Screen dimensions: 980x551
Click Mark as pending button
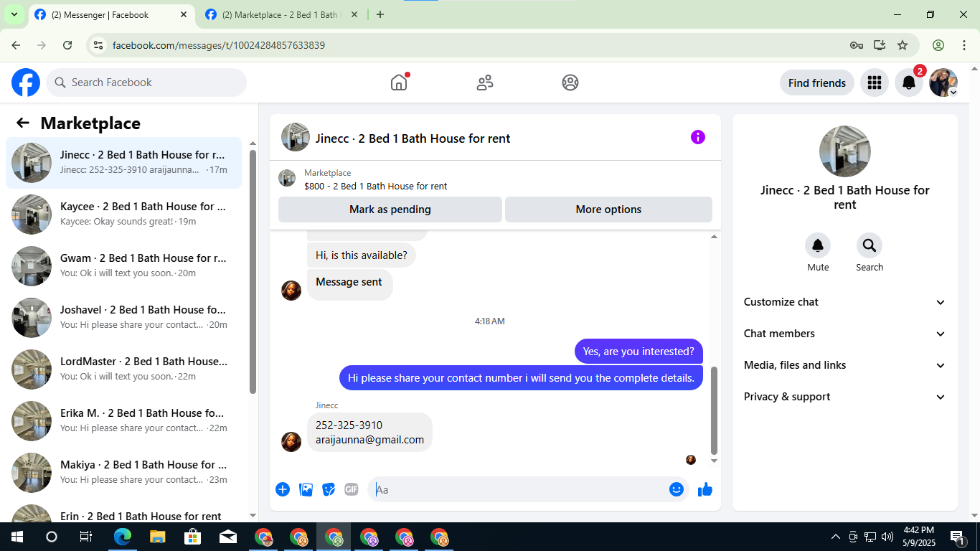tap(390, 209)
